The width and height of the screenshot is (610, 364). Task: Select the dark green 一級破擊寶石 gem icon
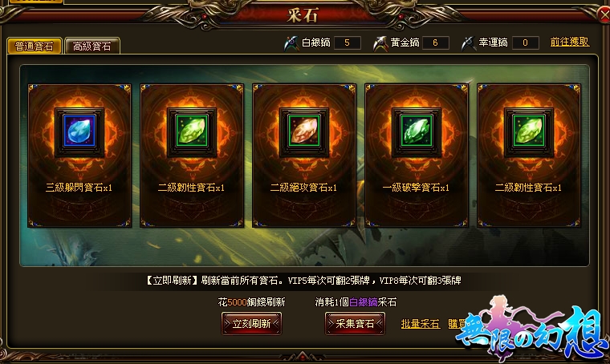point(417,131)
